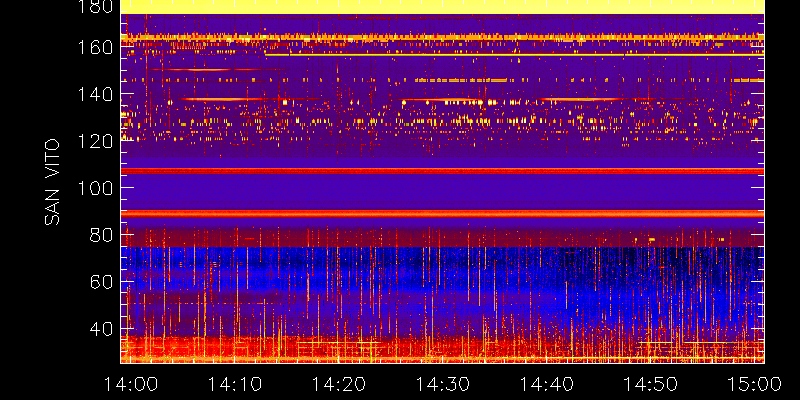
Task: Click the 60 frequency axis label
Action: tap(102, 282)
